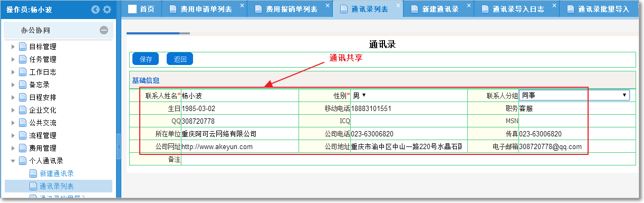Image resolution: width=644 pixels, height=203 pixels.
Task: Click the empty 备注 remarks field
Action: (x=408, y=159)
